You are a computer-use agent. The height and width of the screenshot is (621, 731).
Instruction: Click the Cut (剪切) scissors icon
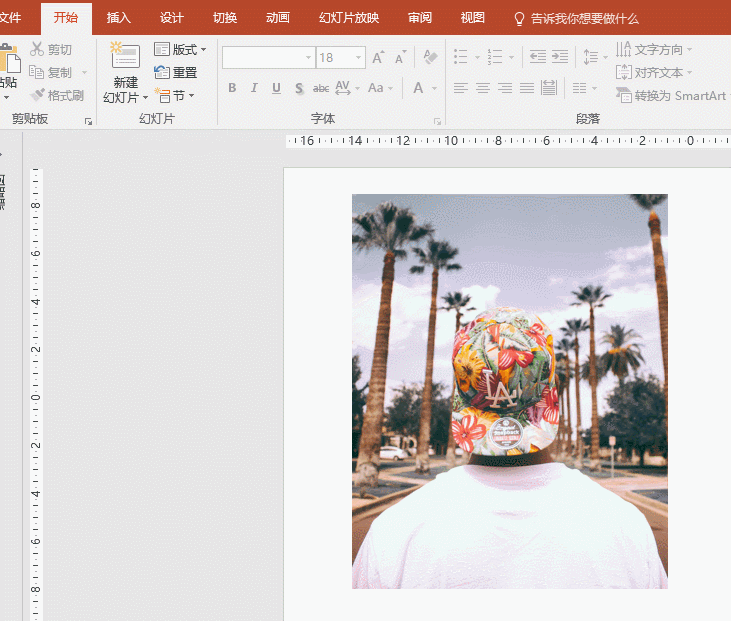point(37,49)
